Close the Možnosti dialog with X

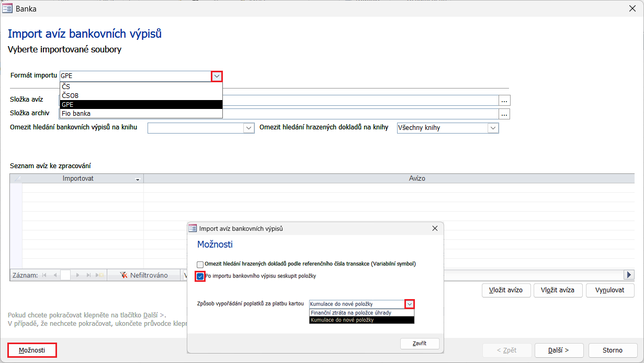point(435,229)
